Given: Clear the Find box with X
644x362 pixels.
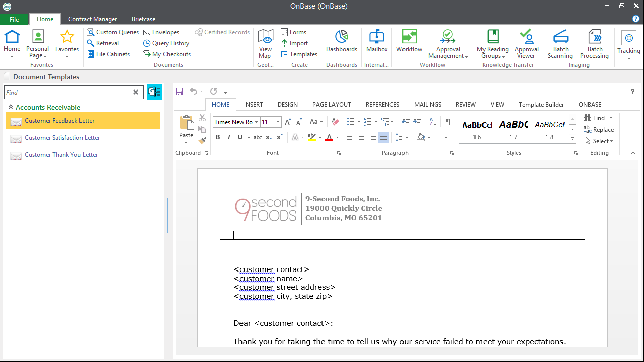Looking at the screenshot, I should [136, 93].
